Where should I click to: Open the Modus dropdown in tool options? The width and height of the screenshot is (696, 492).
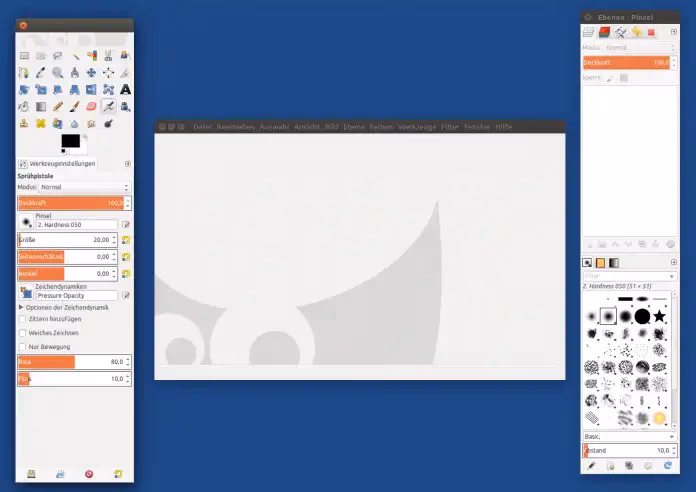[84, 187]
